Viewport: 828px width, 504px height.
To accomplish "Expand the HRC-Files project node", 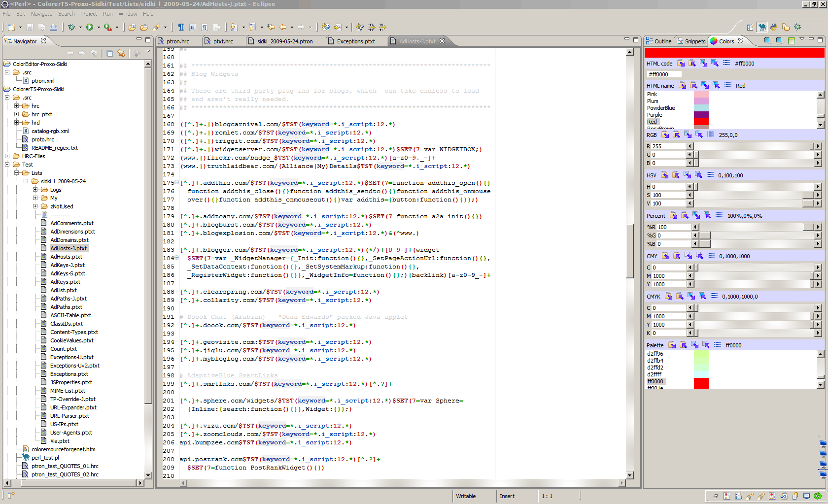I will [7, 156].
